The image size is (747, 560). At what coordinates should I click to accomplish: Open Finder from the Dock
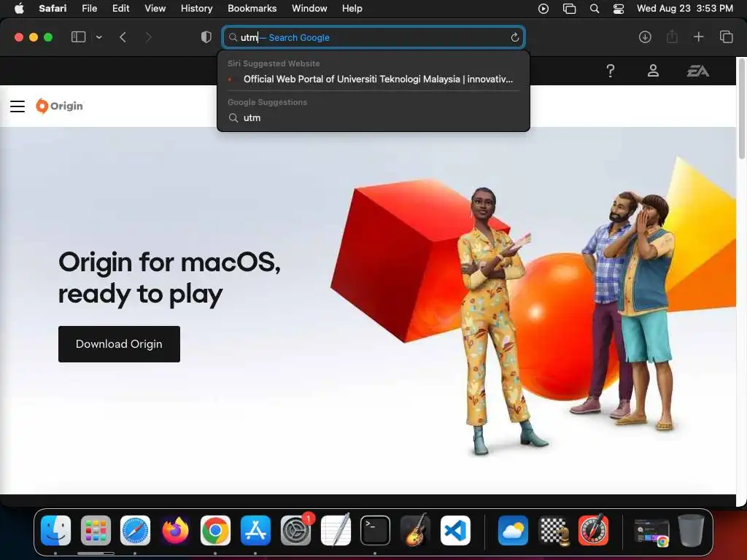[55, 530]
